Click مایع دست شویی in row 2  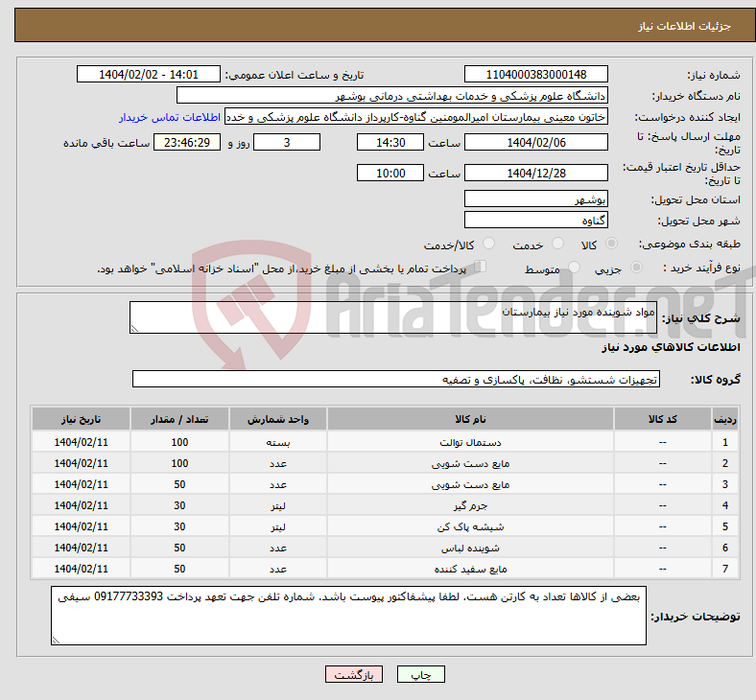(470, 463)
